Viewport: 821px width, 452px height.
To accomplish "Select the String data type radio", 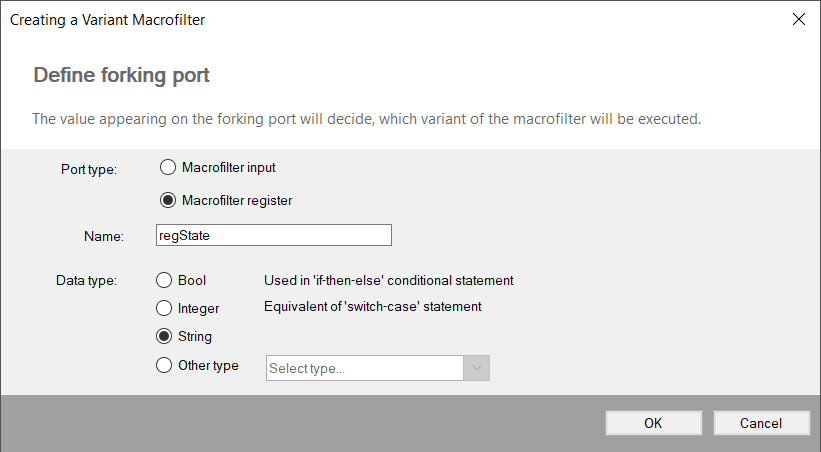I will click(164, 337).
